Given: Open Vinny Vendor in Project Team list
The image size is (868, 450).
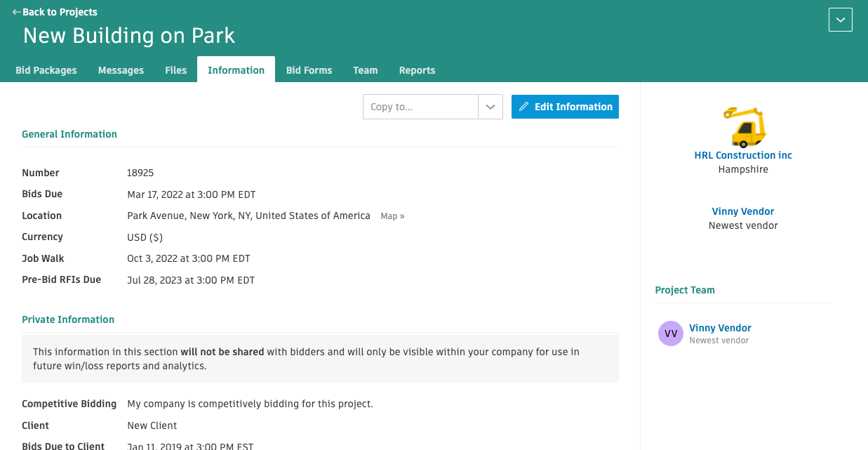Looking at the screenshot, I should (x=720, y=328).
